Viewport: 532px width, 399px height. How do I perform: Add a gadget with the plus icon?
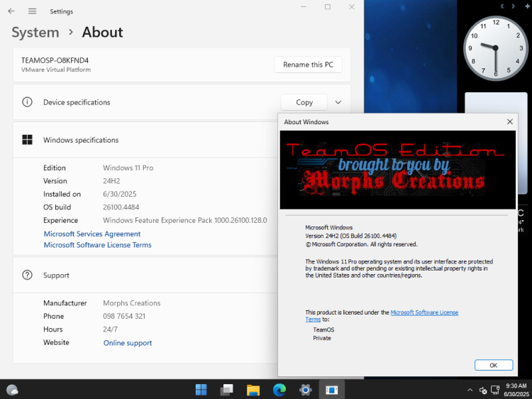pos(528,6)
